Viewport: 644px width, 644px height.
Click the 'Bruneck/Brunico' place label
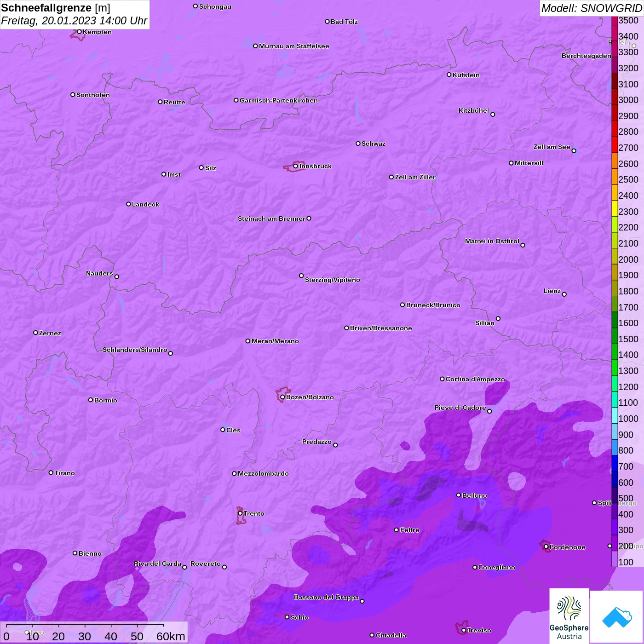433,305
